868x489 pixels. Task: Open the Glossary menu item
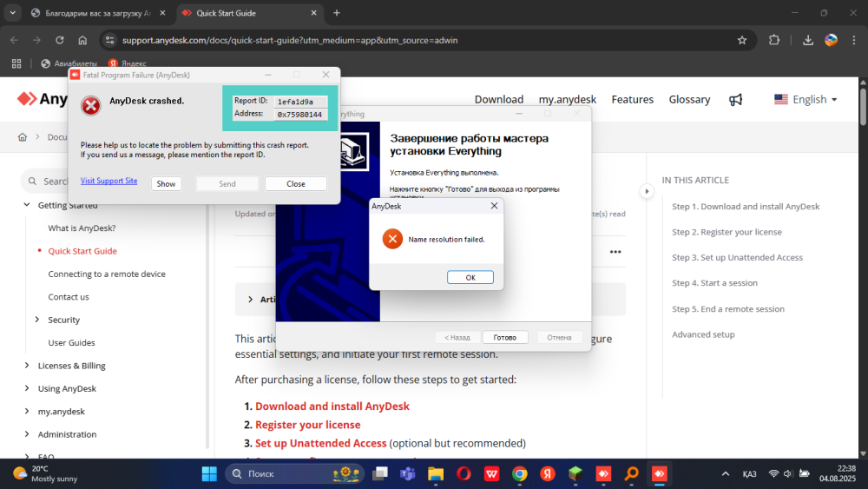point(689,100)
